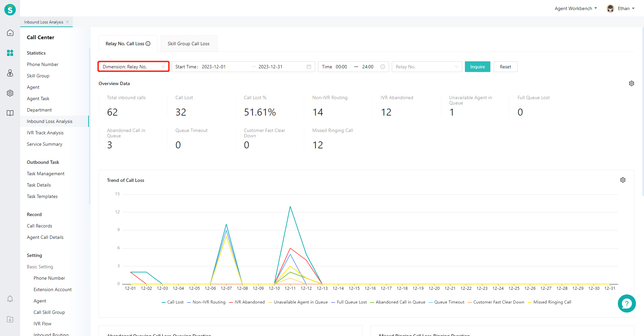Open IVR Flow setting

pos(43,324)
